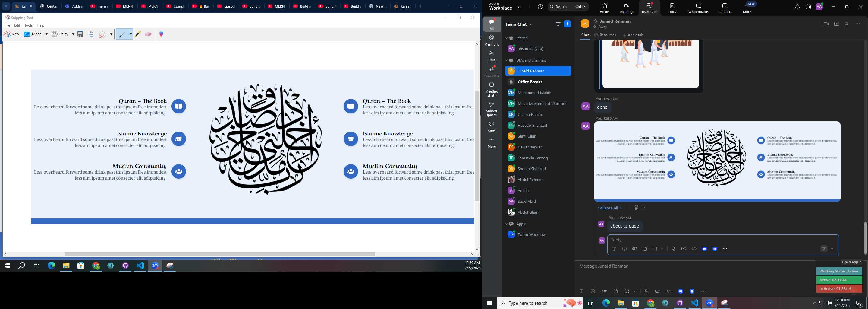Screen dimensions: 868x309
Task: Open the Resources tab in chat
Action: click(605, 35)
